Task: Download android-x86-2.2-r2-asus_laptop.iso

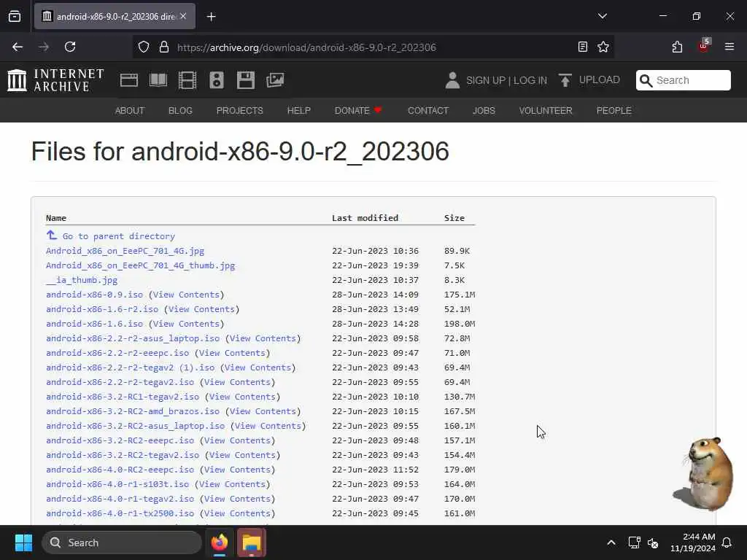Action: pos(133,338)
